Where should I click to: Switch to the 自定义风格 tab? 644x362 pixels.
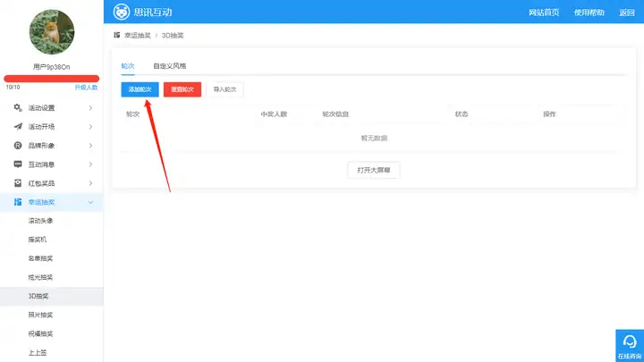(170, 65)
